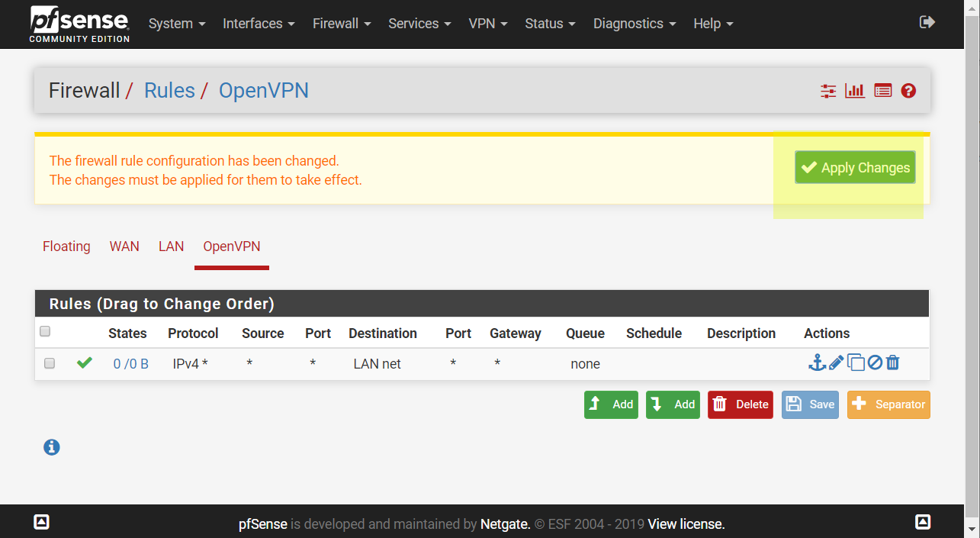
Task: Click the scrollbar down arrow
Action: pos(972,530)
